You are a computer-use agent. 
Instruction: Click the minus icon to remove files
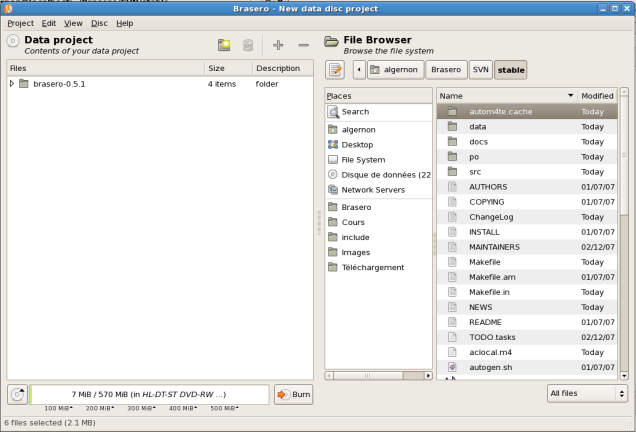(303, 45)
